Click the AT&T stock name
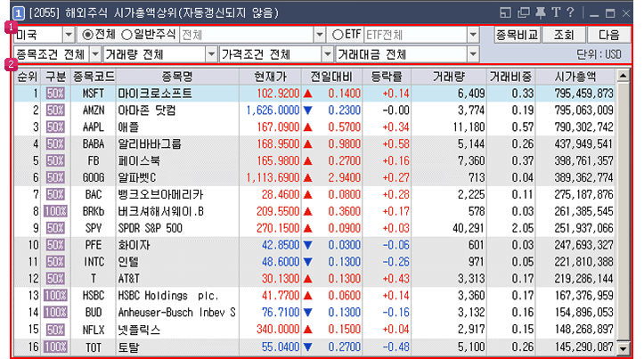This screenshot has width=644, height=359. [x=129, y=279]
